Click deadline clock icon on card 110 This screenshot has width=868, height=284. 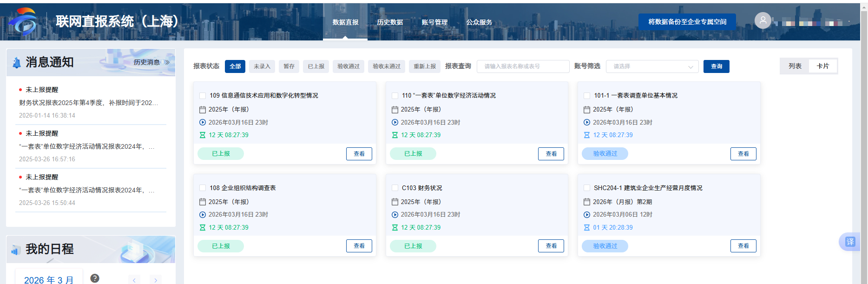click(395, 122)
